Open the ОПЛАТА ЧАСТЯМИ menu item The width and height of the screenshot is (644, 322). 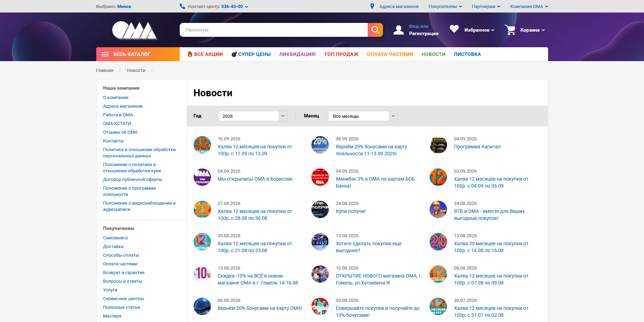click(390, 54)
